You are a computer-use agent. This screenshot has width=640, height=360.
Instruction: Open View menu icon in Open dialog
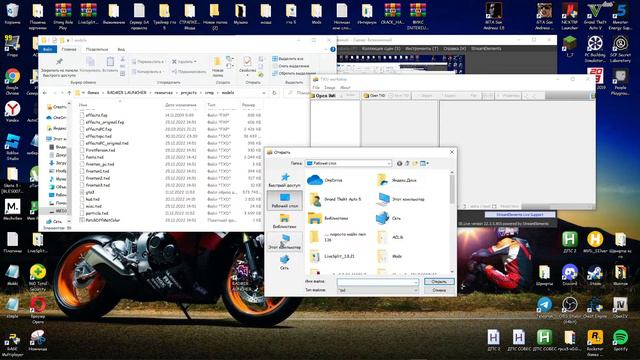tap(424, 163)
